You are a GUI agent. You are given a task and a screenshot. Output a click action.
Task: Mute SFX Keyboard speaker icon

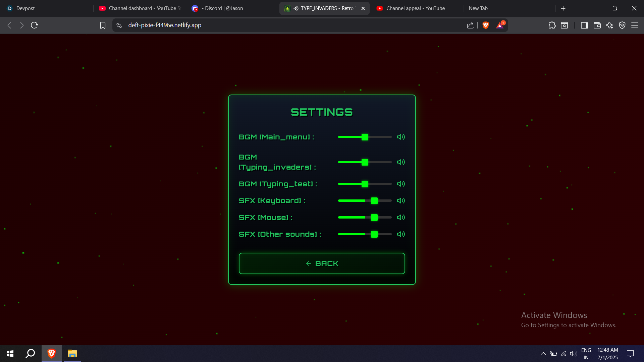pyautogui.click(x=401, y=201)
